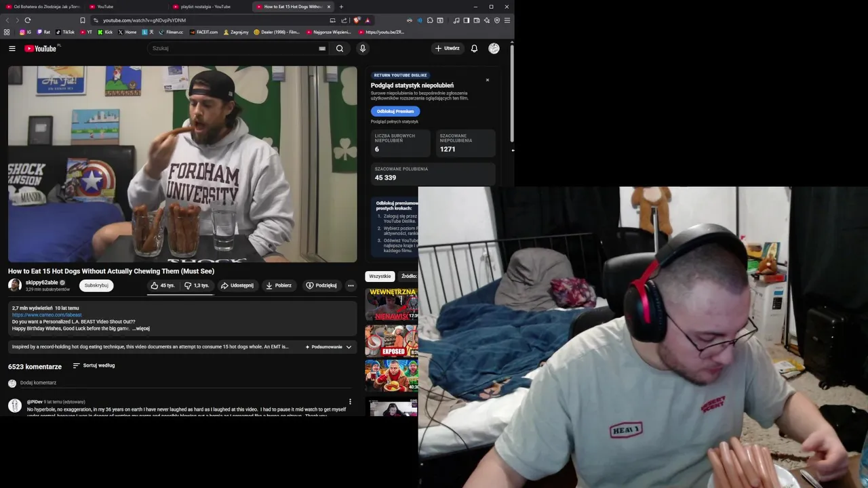The height and width of the screenshot is (488, 868).
Task: Click the Udostępnij share button
Action: point(237,285)
